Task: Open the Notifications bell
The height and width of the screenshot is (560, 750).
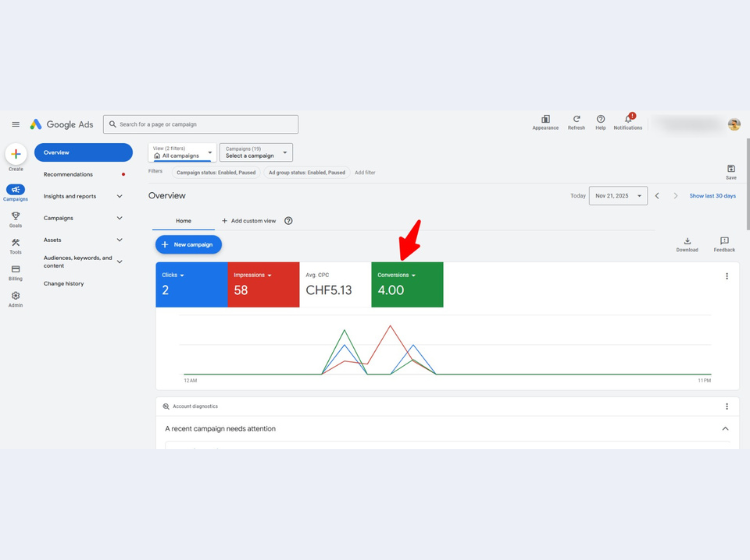Action: pyautogui.click(x=628, y=119)
